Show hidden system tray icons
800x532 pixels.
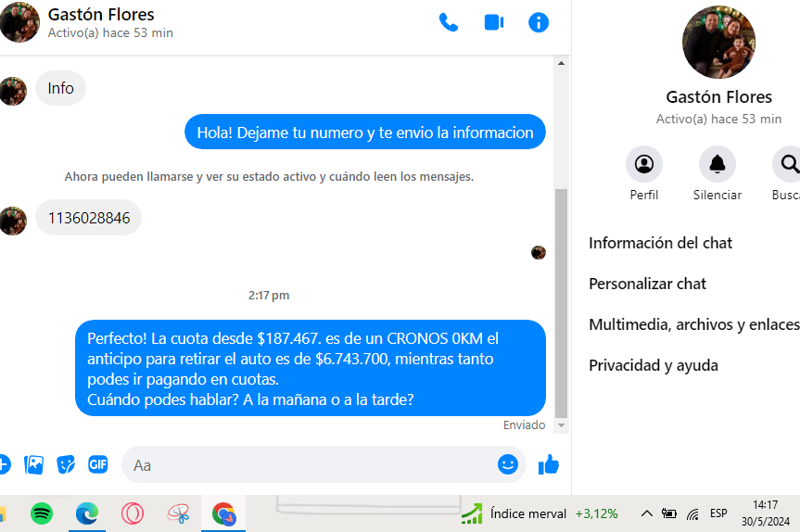tap(646, 513)
